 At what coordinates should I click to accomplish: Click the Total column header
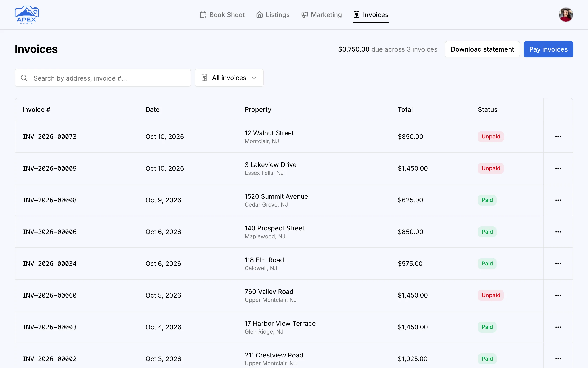click(405, 109)
